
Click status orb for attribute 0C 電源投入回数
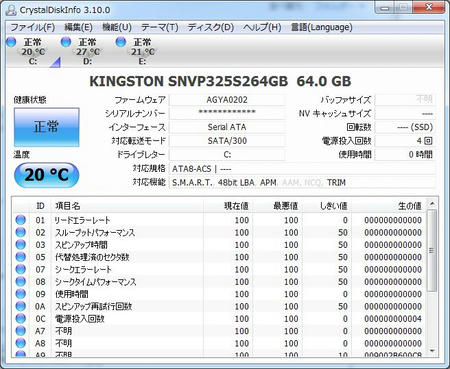coord(21,319)
